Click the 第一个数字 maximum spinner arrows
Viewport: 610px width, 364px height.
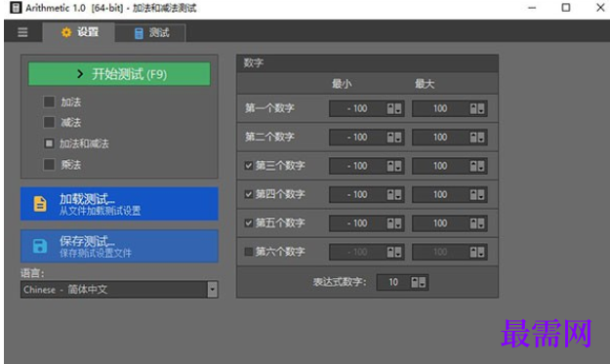477,108
